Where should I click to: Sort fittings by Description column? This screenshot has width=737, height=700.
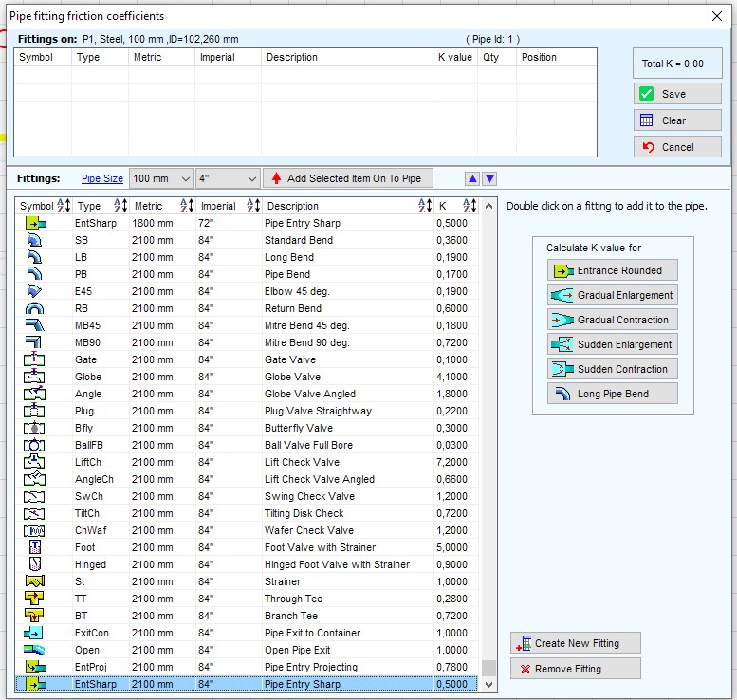425,206
